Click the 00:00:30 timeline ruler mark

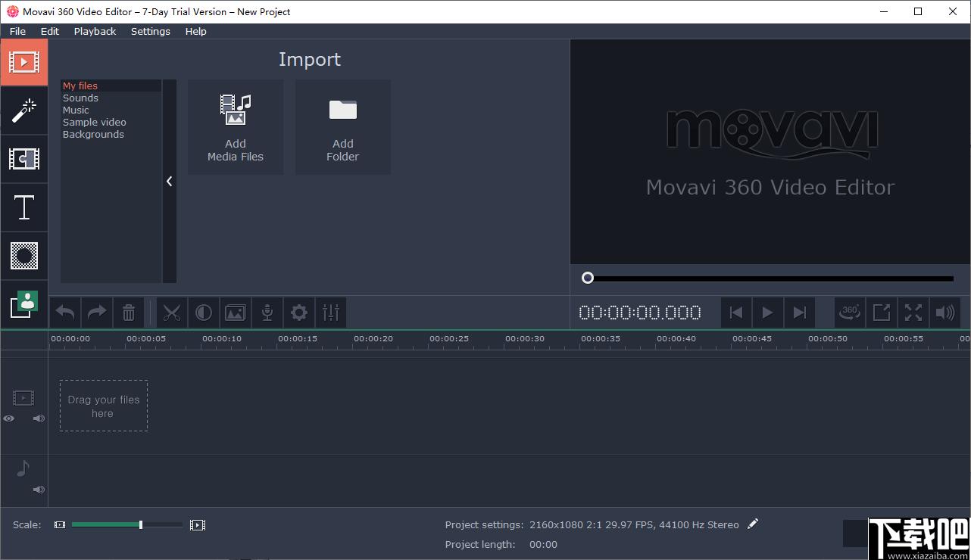coord(525,339)
